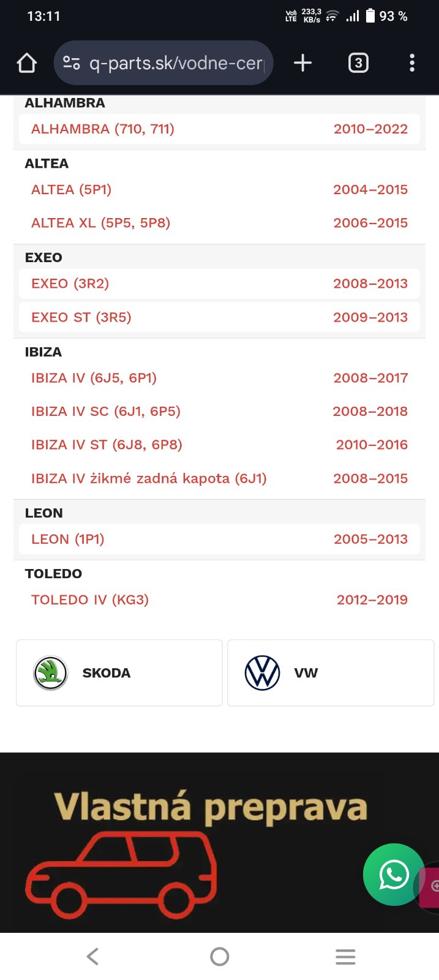Tap the Skoda logo icon
The width and height of the screenshot is (439, 980).
pos(50,673)
